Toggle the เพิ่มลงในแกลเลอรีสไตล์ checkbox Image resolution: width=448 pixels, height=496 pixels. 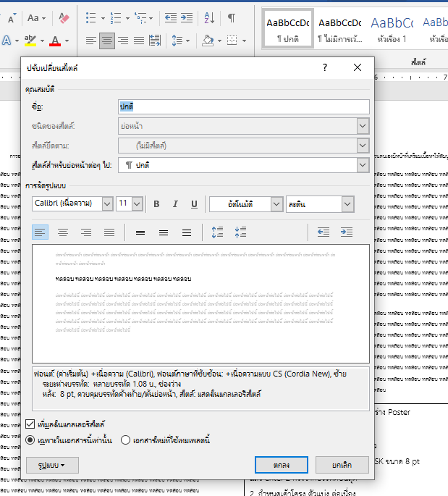tap(30, 424)
